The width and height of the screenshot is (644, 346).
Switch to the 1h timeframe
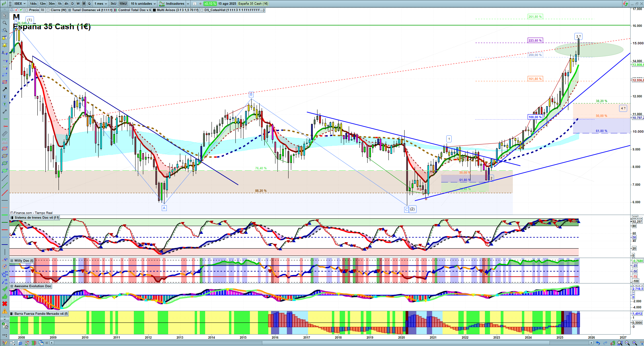60,4
